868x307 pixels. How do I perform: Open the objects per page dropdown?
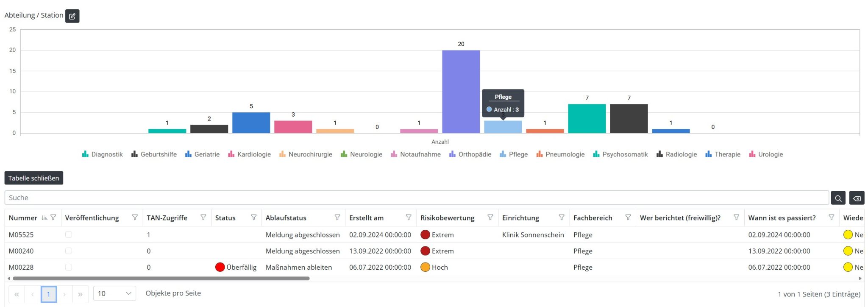[x=114, y=293]
